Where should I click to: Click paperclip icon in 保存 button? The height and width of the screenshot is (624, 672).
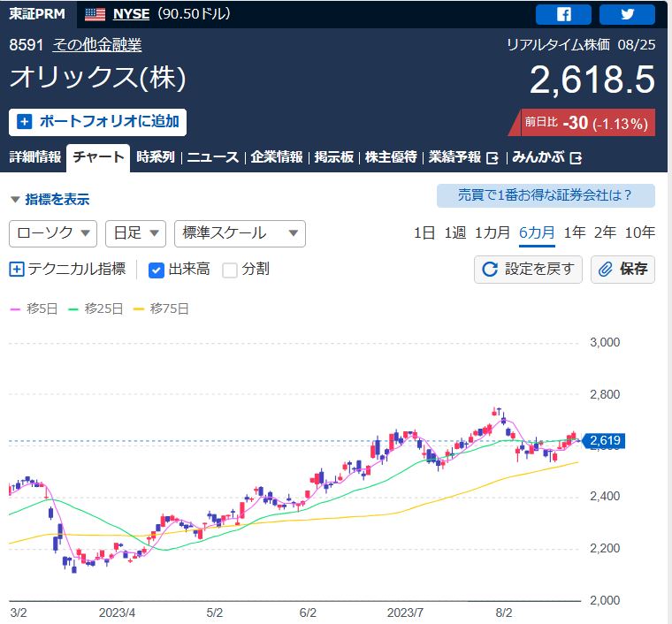point(605,270)
